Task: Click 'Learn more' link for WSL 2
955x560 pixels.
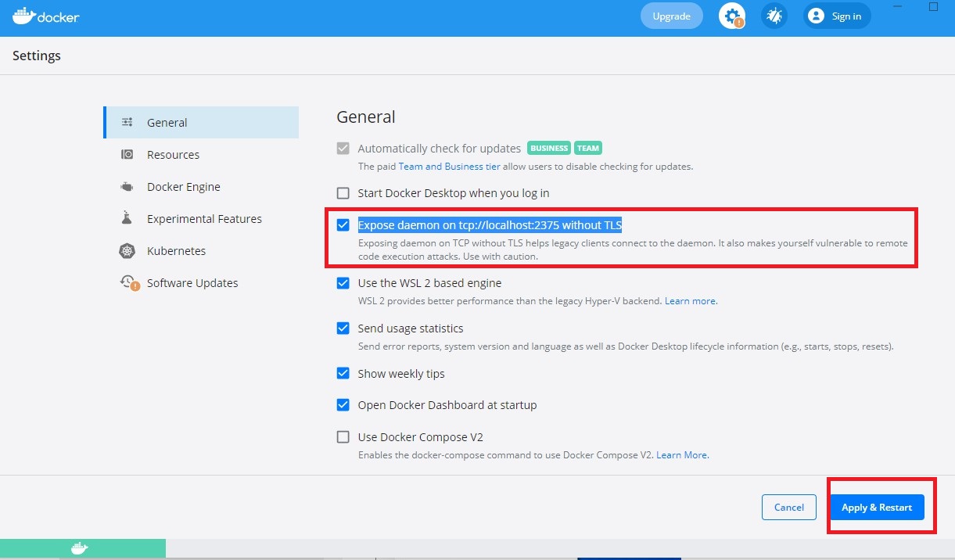Action: (x=691, y=301)
